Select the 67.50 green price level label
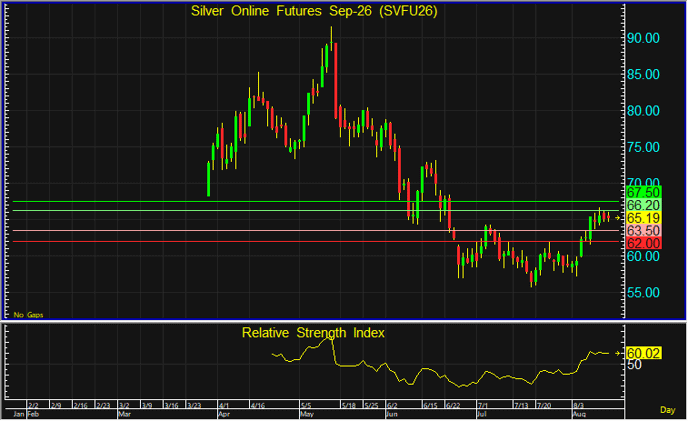The image size is (688, 421). coord(643,192)
